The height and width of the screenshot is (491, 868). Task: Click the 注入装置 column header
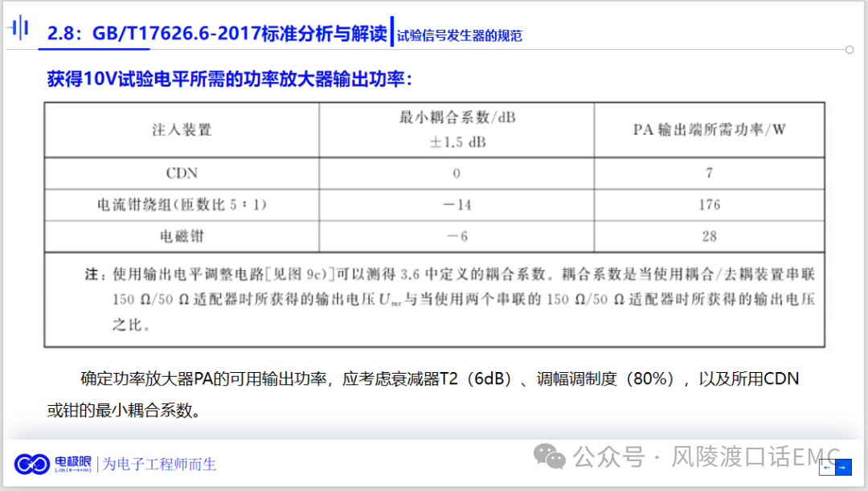click(x=182, y=129)
